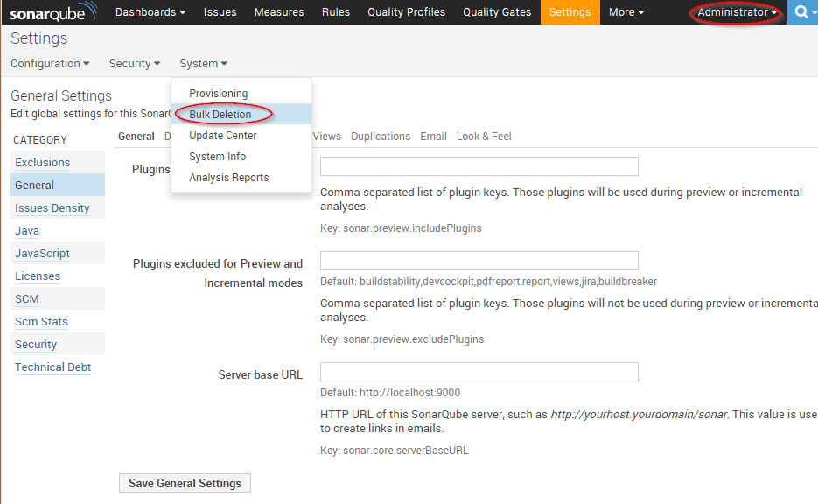Open Update Center menu entry
This screenshot has height=504, width=818.
pos(241,135)
